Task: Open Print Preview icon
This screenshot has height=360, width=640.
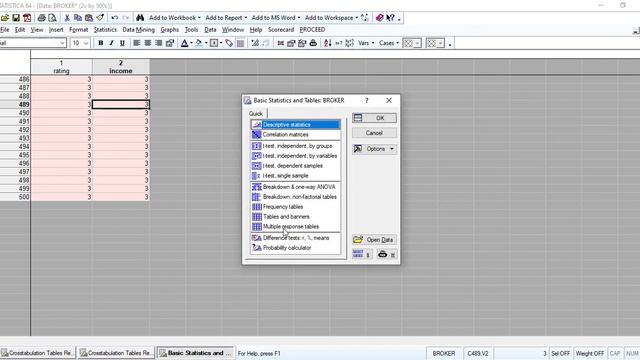Action: [x=52, y=18]
